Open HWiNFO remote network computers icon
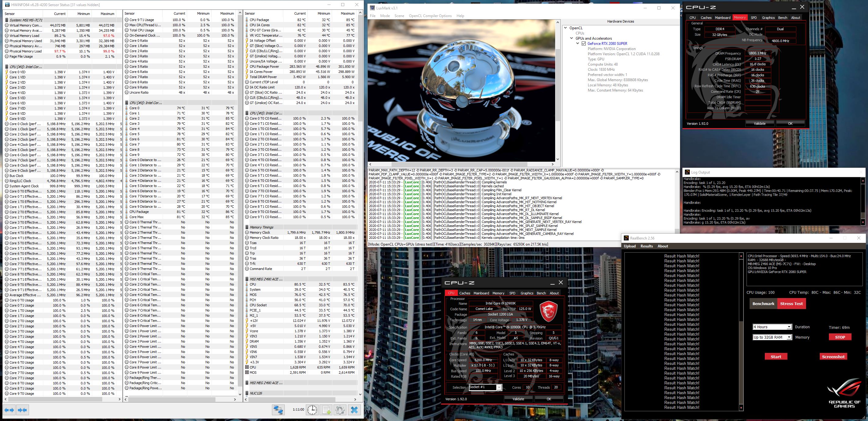 pos(278,410)
